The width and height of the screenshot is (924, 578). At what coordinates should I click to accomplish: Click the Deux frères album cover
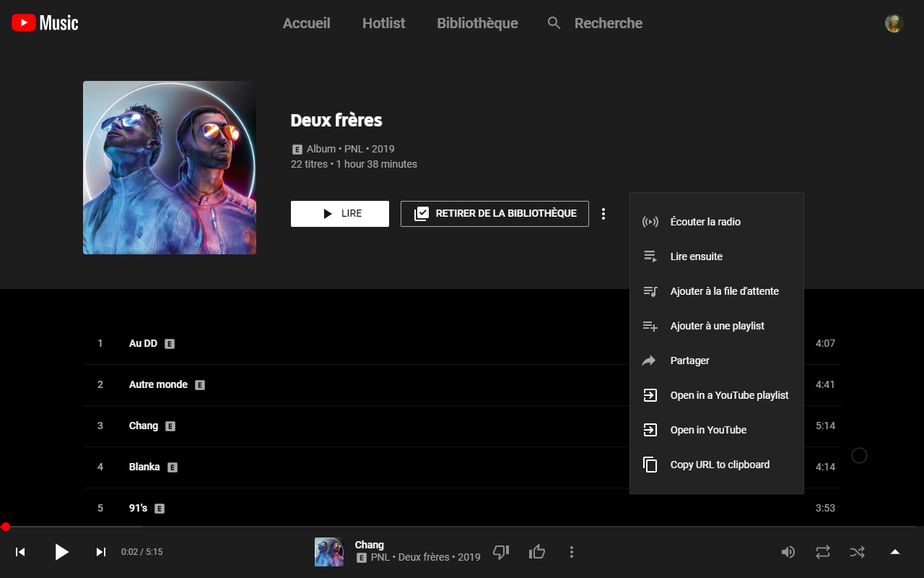pyautogui.click(x=170, y=168)
